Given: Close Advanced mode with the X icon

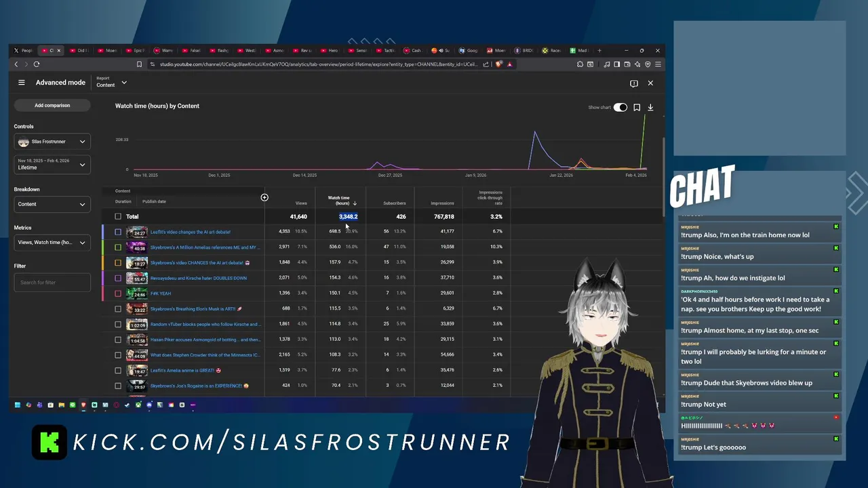Looking at the screenshot, I should pos(650,83).
